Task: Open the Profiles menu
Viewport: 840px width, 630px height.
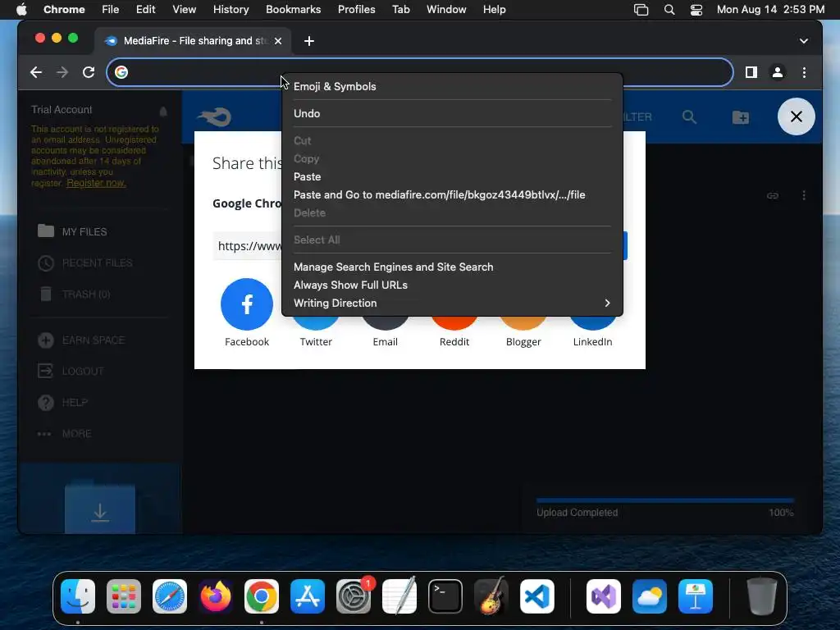Action: [x=356, y=10]
